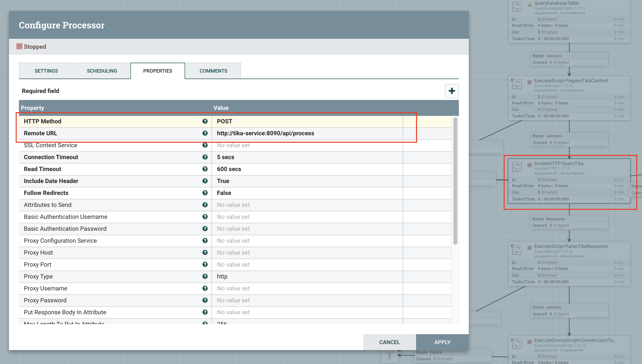
Task: Edit the Remote URL value
Action: coord(307,133)
